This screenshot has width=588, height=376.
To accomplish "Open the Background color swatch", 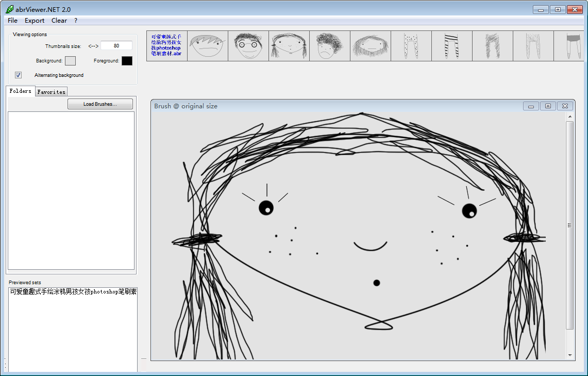I will [70, 61].
